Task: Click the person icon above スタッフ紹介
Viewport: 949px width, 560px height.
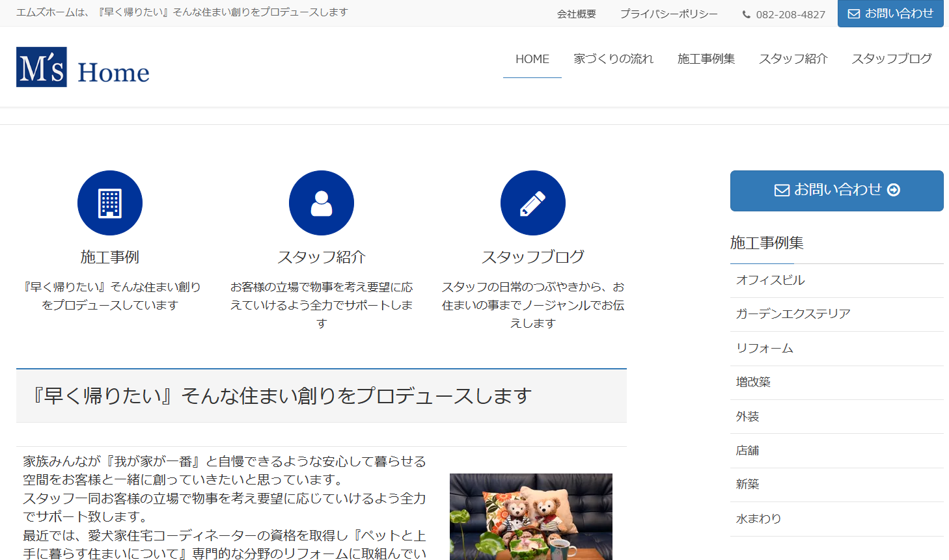Action: pyautogui.click(x=321, y=202)
